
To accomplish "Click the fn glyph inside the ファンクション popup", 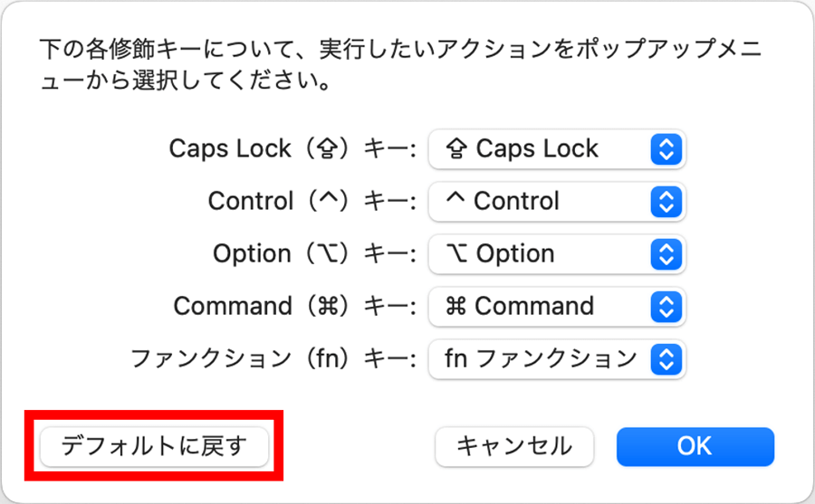I will pyautogui.click(x=455, y=359).
